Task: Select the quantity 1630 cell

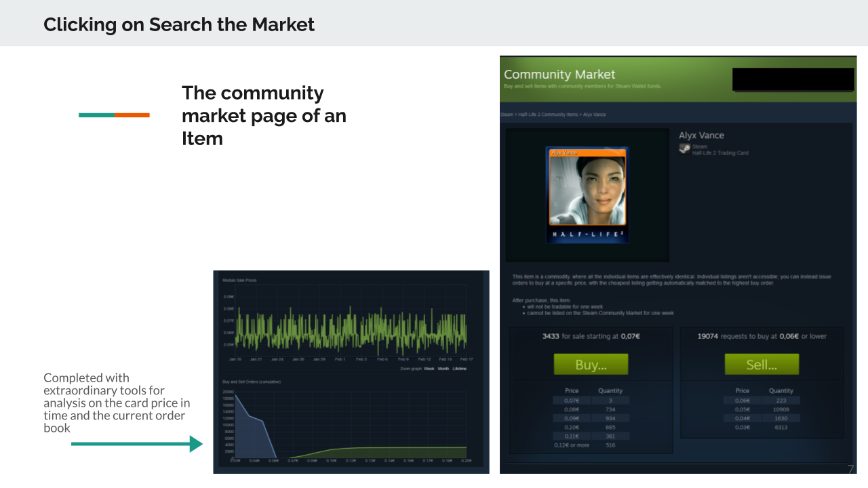Action: coord(781,418)
